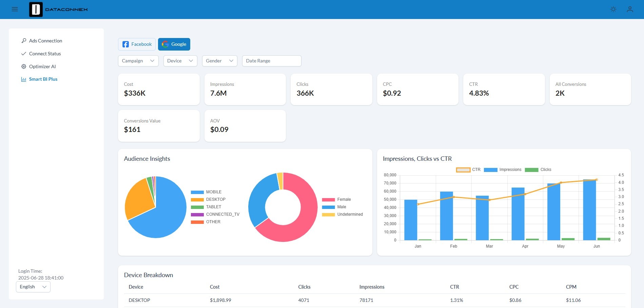
Task: Click the Login Time timestamp text
Action: pyautogui.click(x=41, y=278)
